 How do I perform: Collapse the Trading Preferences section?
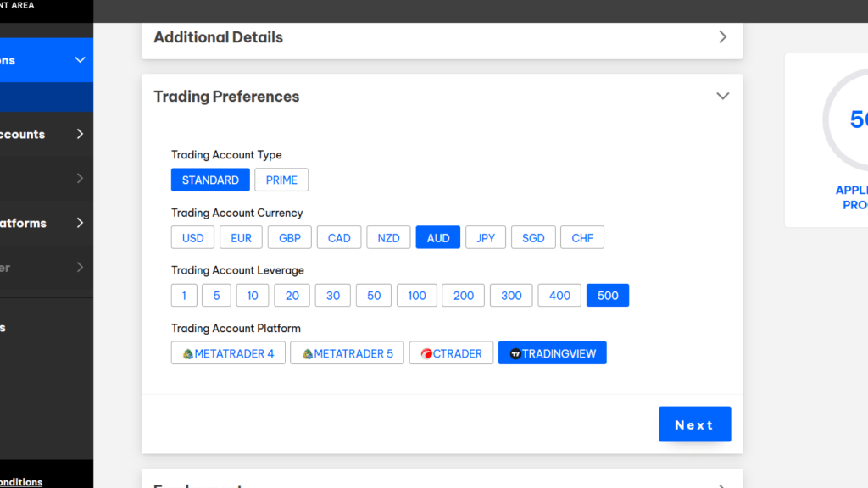(722, 96)
